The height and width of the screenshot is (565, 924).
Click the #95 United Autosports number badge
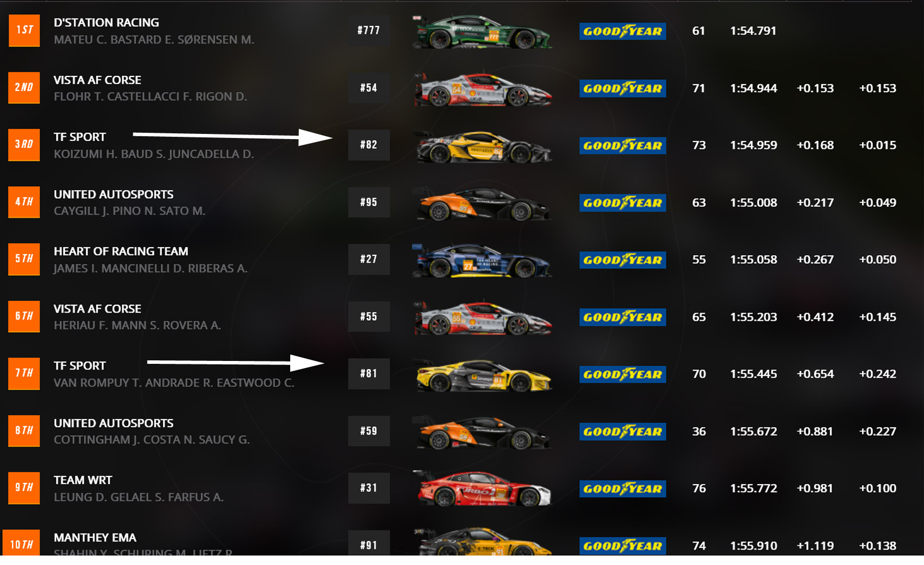[369, 202]
